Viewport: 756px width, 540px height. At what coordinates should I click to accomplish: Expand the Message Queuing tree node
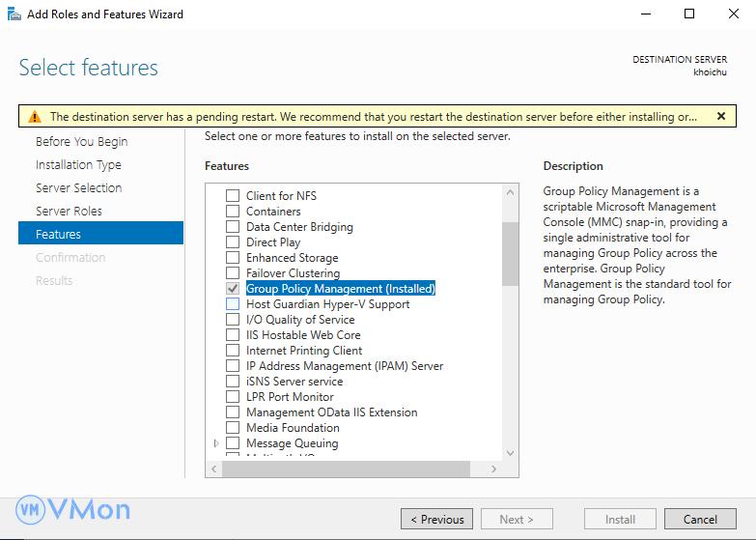click(x=216, y=443)
